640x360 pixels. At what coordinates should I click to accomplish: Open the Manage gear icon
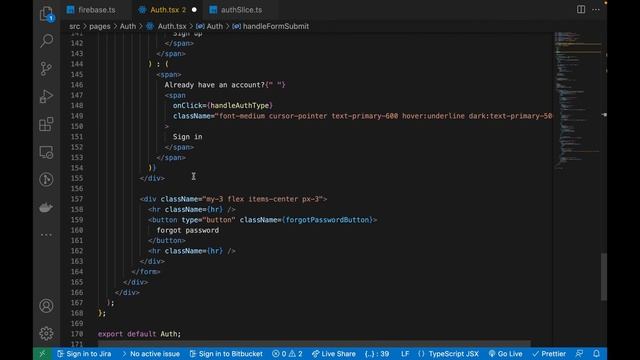[x=47, y=333]
